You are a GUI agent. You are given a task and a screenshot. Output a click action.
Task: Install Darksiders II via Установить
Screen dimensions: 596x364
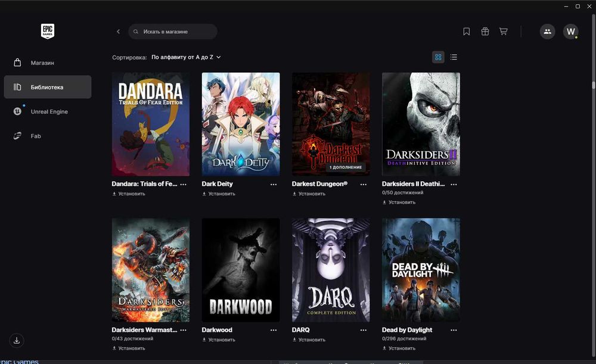click(399, 203)
